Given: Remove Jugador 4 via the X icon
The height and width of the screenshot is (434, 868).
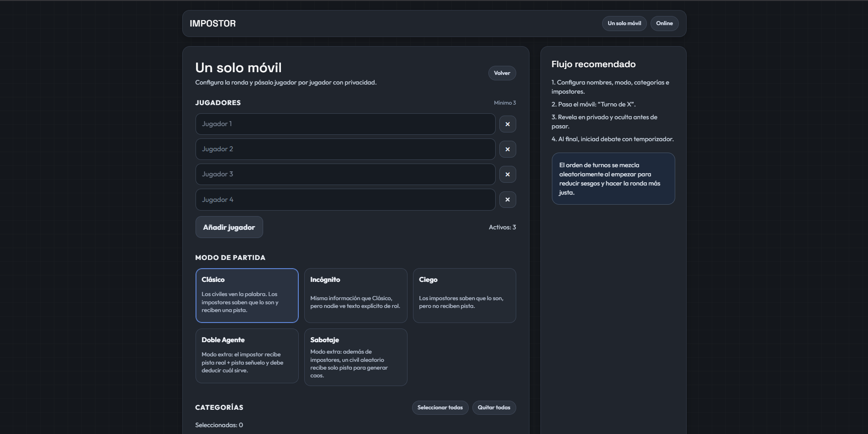Looking at the screenshot, I should tap(508, 200).
